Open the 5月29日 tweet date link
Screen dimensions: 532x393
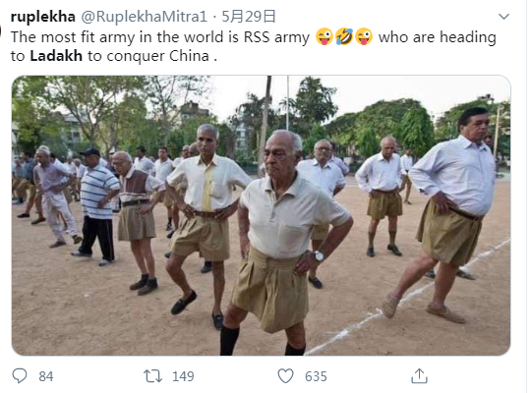(x=249, y=17)
